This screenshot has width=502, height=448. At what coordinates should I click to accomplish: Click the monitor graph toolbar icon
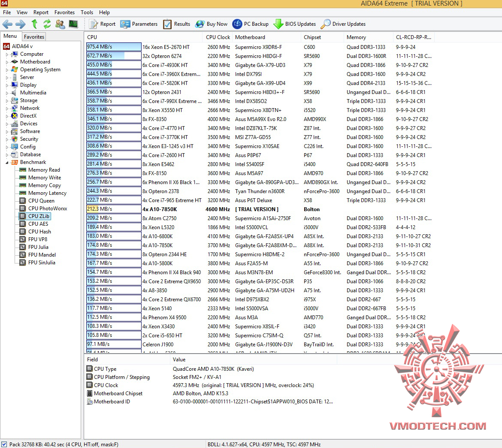point(73,24)
